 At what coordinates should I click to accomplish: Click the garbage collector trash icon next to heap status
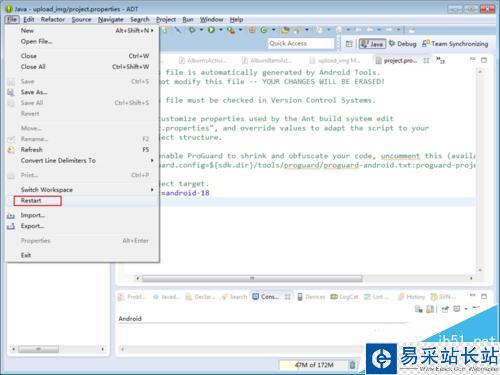coord(352,365)
